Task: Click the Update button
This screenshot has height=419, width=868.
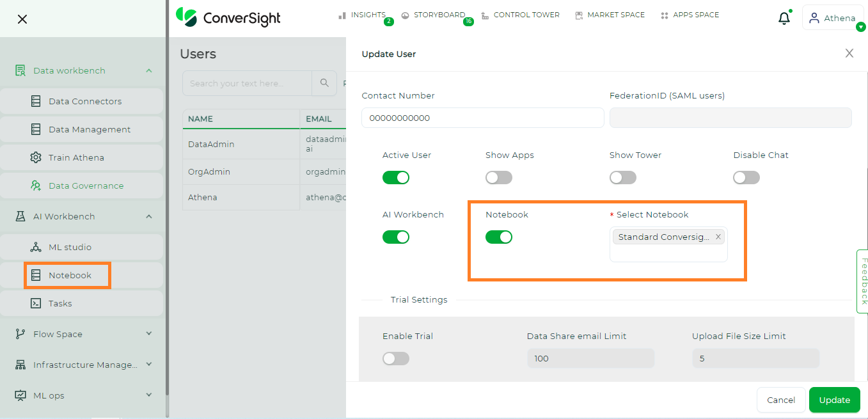Action: [834, 399]
